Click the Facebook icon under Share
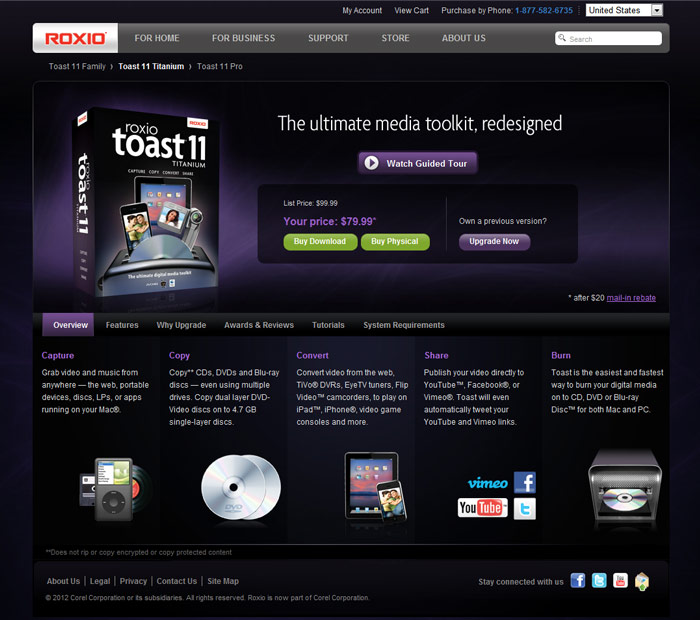Image resolution: width=700 pixels, height=620 pixels. click(525, 482)
